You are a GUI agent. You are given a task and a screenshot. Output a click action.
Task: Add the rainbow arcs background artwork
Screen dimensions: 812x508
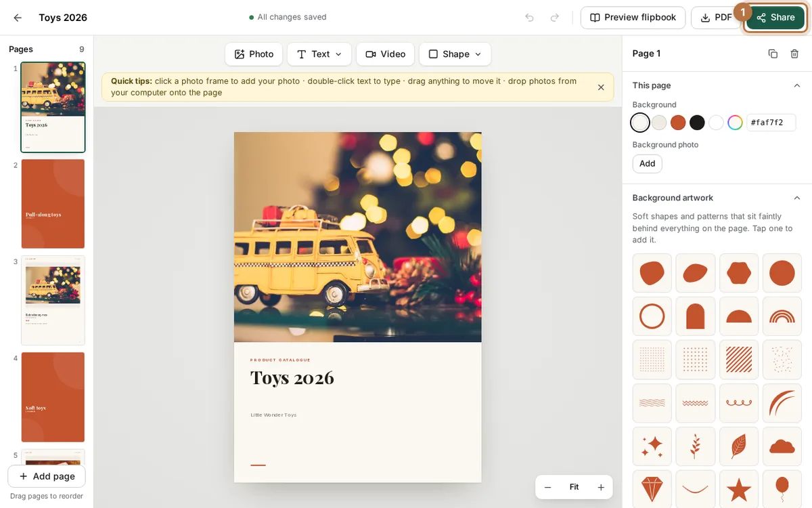pyautogui.click(x=782, y=316)
